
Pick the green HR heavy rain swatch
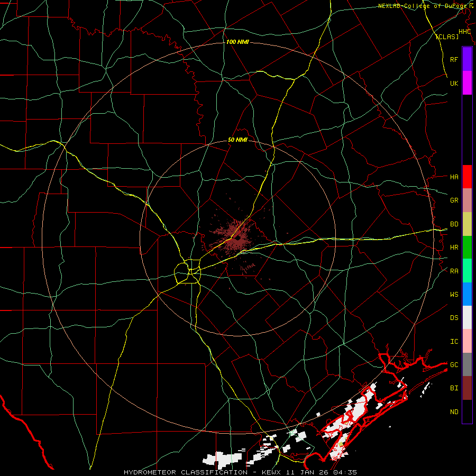(467, 248)
